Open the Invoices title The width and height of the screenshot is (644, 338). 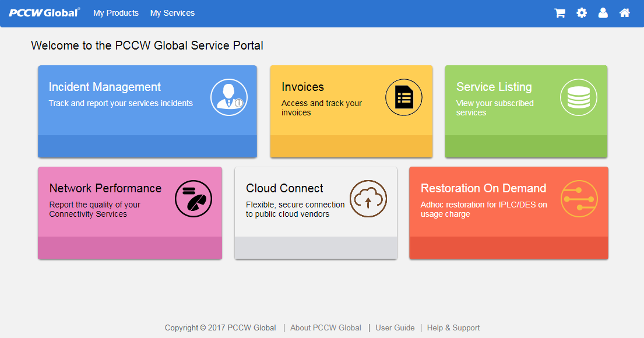click(x=302, y=87)
